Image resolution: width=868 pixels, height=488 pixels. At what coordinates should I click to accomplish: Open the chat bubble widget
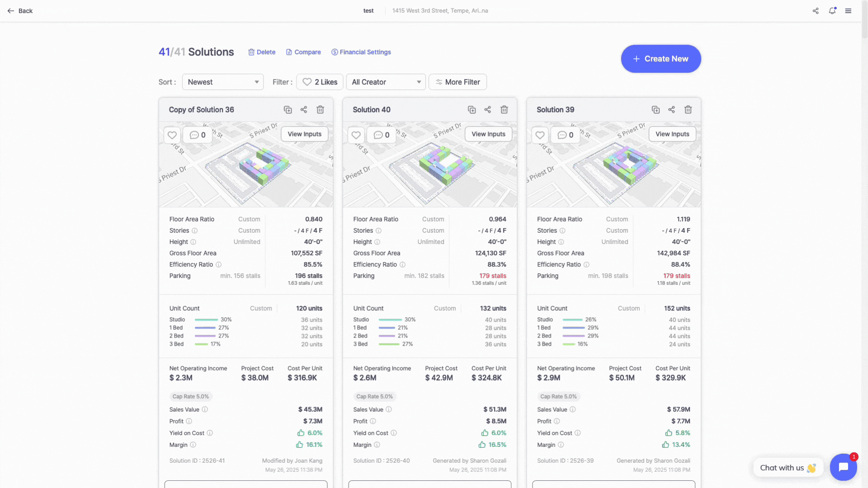[x=843, y=467]
